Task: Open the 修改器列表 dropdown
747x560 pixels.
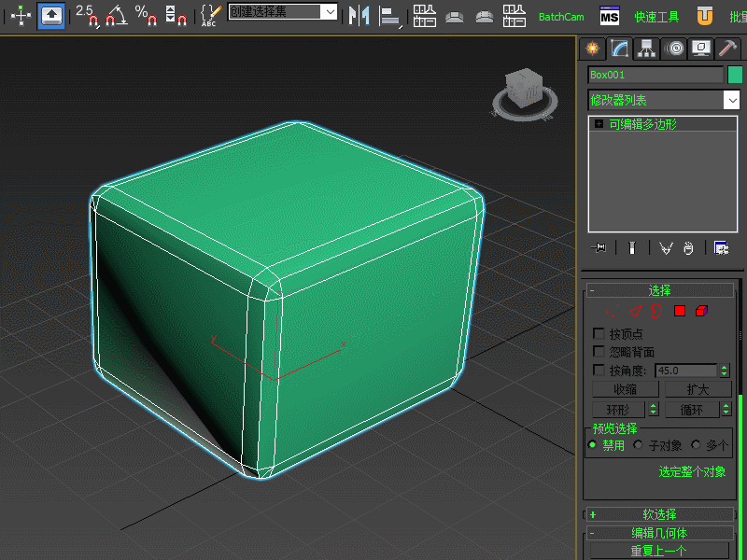Action: click(732, 100)
